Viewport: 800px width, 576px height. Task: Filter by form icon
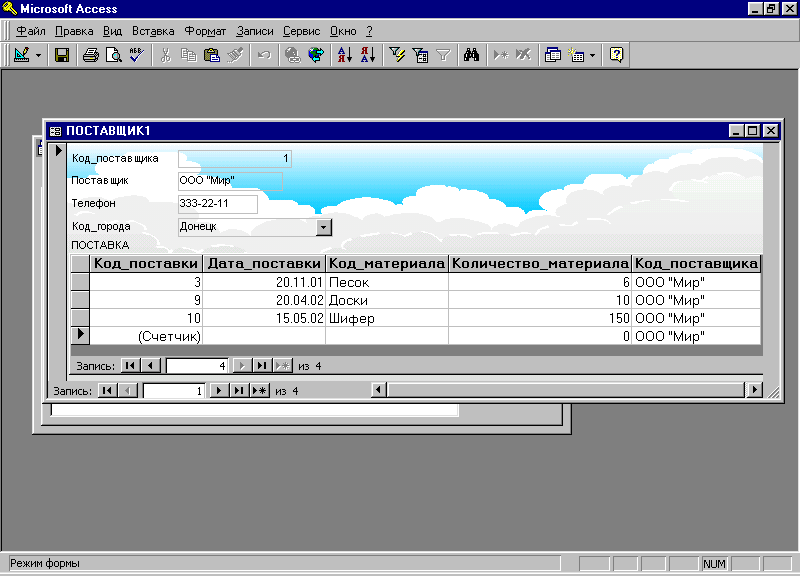click(x=420, y=55)
